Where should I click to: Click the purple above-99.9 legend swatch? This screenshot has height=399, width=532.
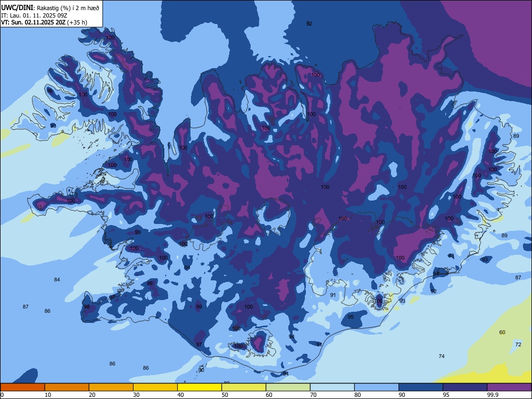[509, 387]
